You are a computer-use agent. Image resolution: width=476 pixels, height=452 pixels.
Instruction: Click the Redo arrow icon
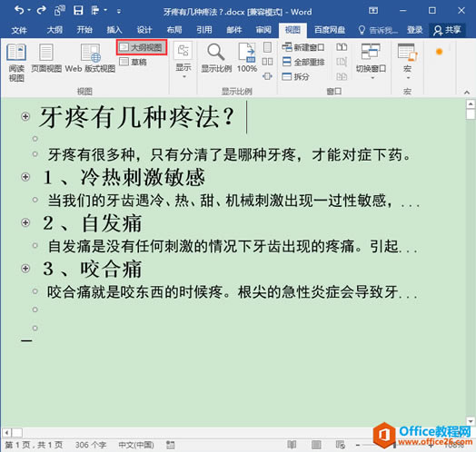coord(41,11)
